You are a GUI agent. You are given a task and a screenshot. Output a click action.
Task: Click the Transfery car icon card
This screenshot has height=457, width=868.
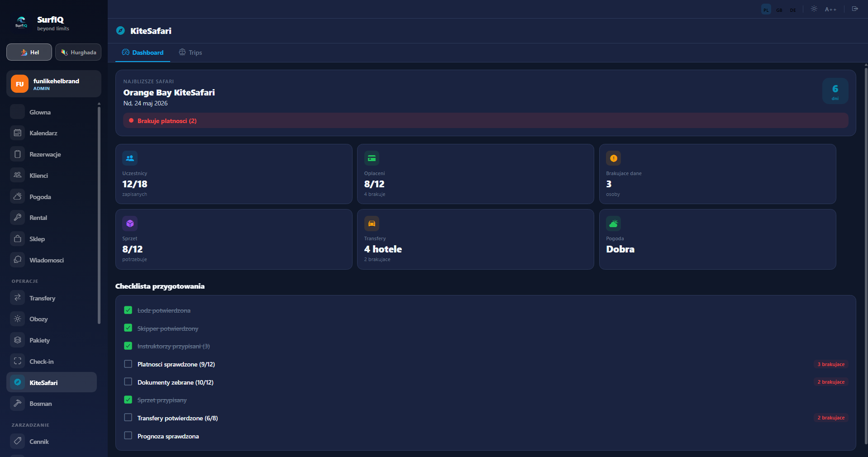click(372, 224)
